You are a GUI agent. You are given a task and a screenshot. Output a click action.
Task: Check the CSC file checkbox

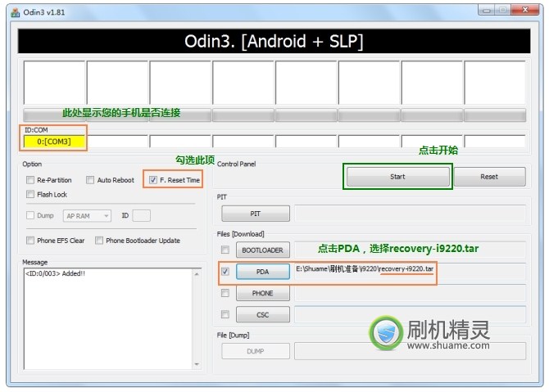225,315
